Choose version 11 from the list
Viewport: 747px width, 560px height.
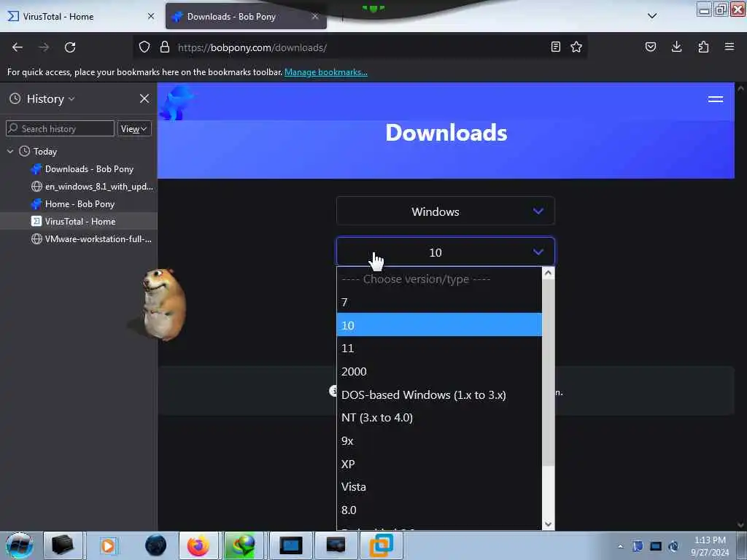pyautogui.click(x=439, y=348)
